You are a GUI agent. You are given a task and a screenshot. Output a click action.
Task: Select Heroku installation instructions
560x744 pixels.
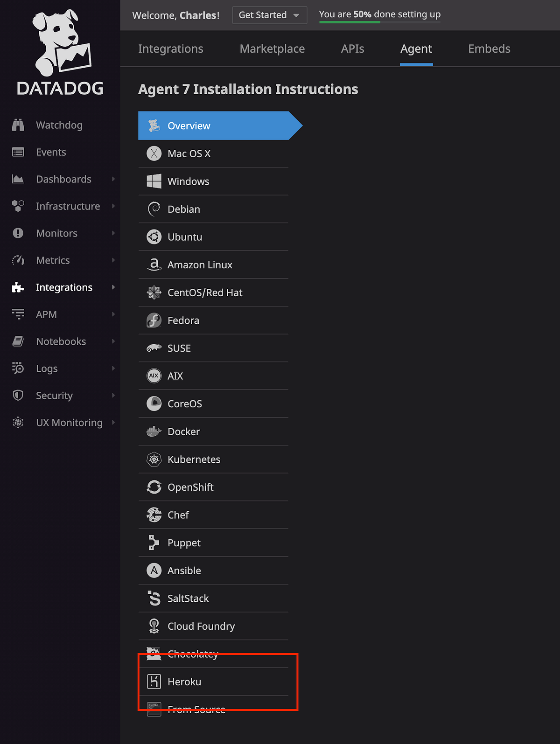(x=185, y=681)
